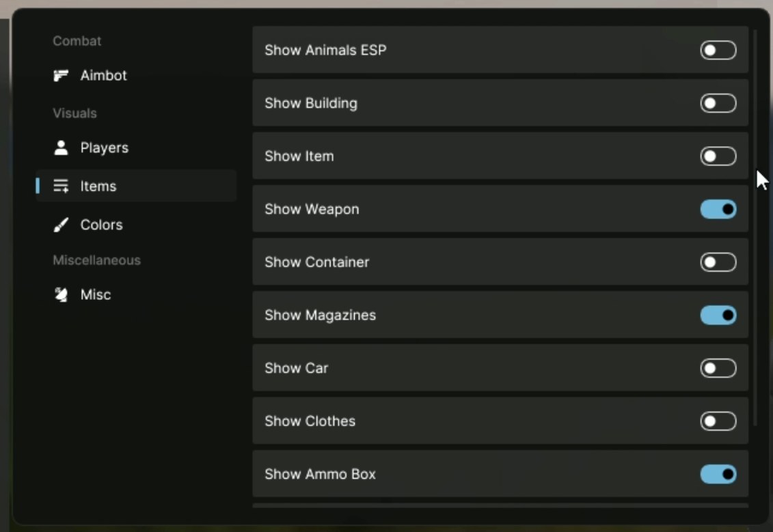This screenshot has width=773, height=532.
Task: Click the vertical scrollbar of settings list
Action: click(x=755, y=225)
